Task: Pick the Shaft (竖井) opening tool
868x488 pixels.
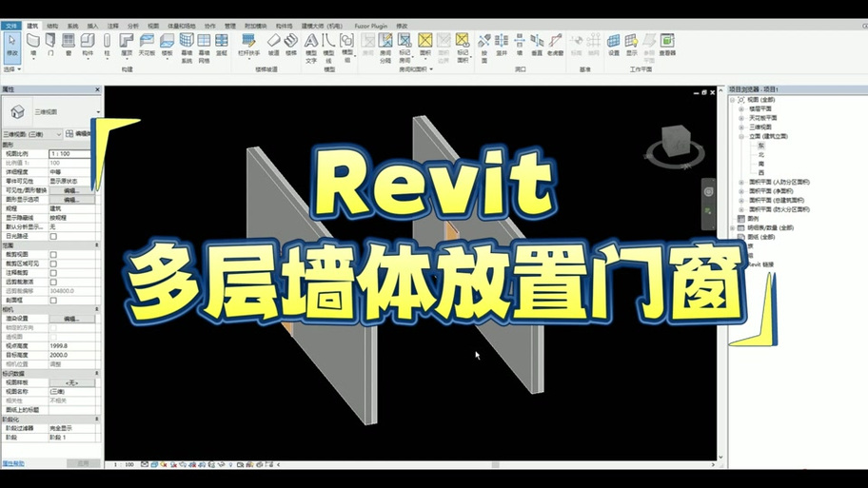Action: [502, 45]
